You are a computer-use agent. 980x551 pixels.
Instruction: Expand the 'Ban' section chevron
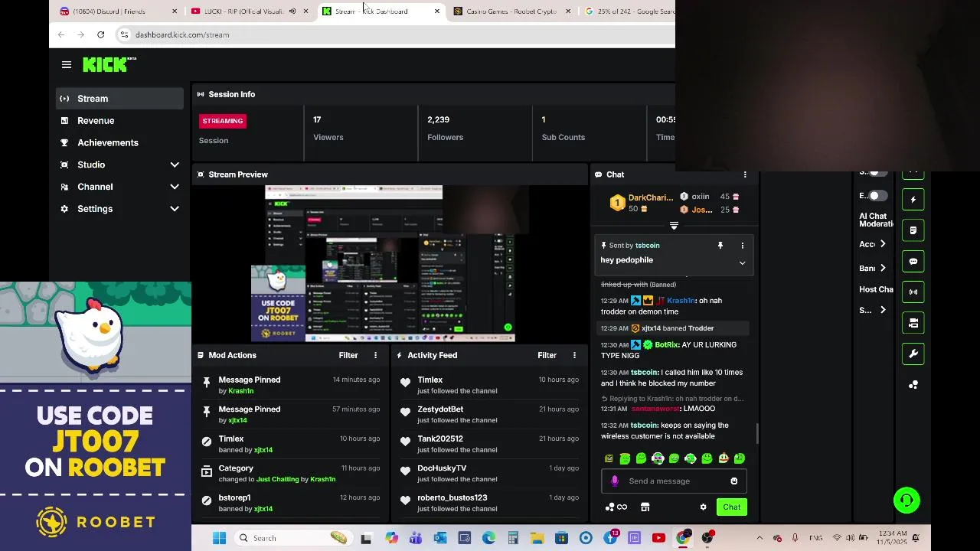883,268
